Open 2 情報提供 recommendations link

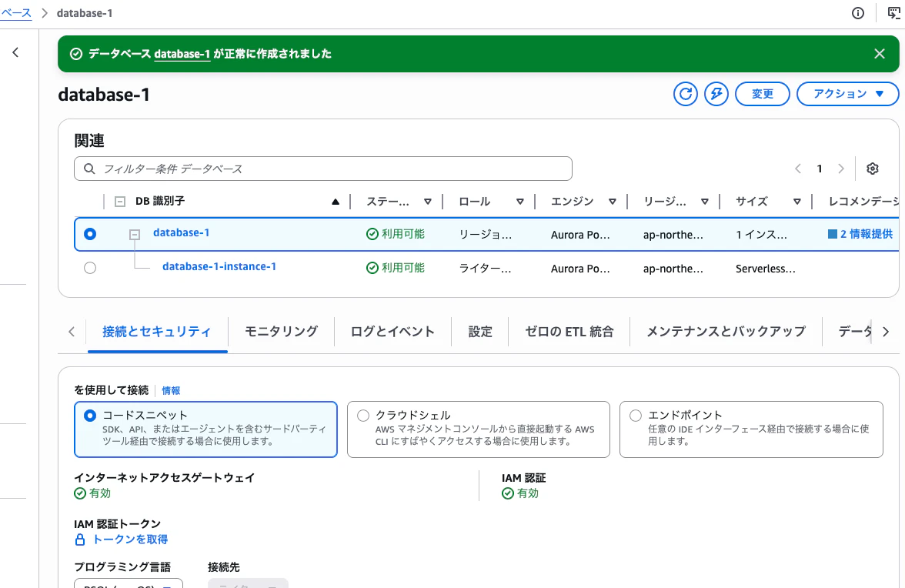pos(867,234)
